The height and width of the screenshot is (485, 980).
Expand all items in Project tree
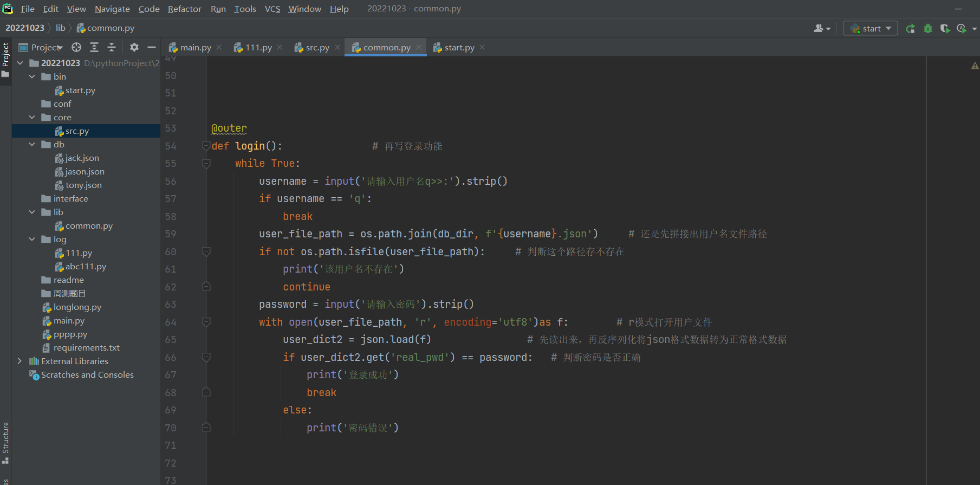point(94,47)
